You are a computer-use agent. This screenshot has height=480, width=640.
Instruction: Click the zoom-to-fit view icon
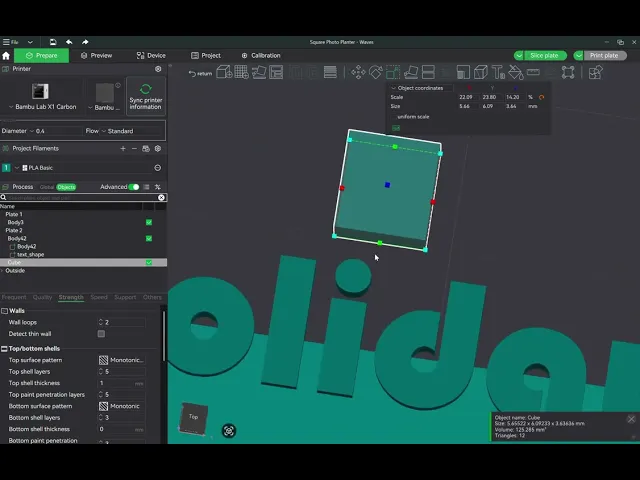[229, 431]
